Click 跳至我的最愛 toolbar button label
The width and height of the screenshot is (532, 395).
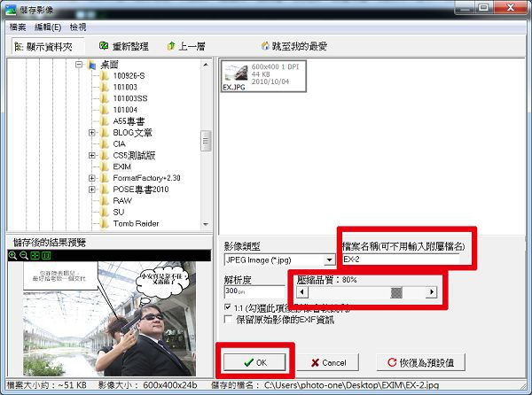click(x=300, y=46)
